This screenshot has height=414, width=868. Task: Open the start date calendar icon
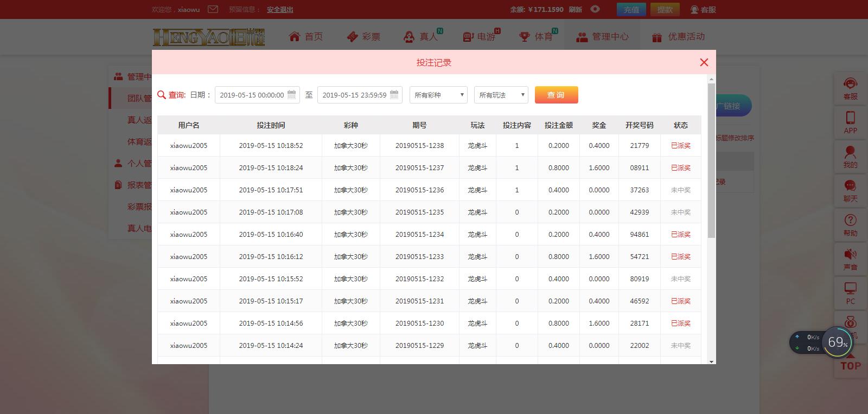[292, 95]
